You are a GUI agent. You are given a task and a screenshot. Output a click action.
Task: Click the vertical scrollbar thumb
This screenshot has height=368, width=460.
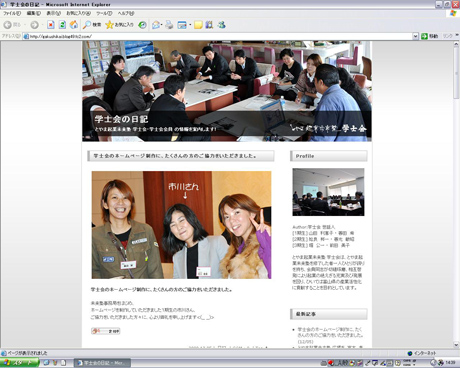pos(456,73)
